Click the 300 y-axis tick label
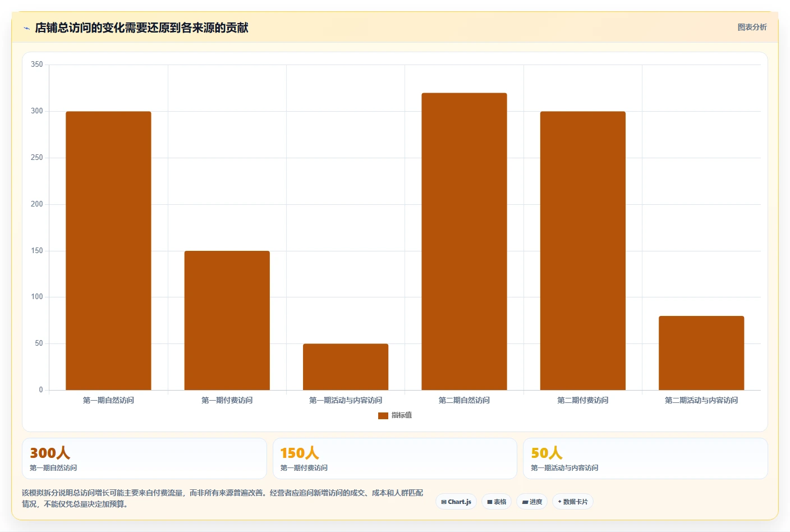This screenshot has height=532, width=790. tap(37, 111)
